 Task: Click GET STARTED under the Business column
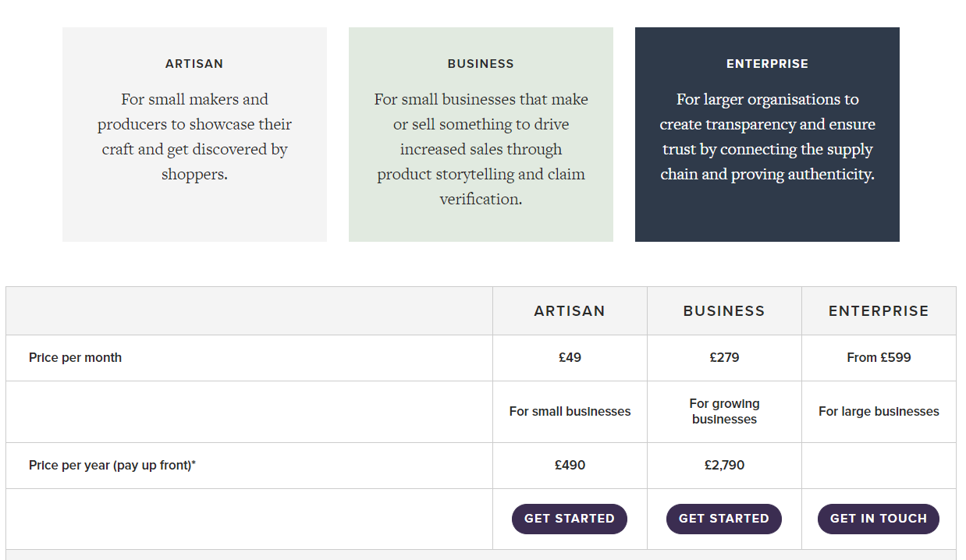(x=723, y=518)
